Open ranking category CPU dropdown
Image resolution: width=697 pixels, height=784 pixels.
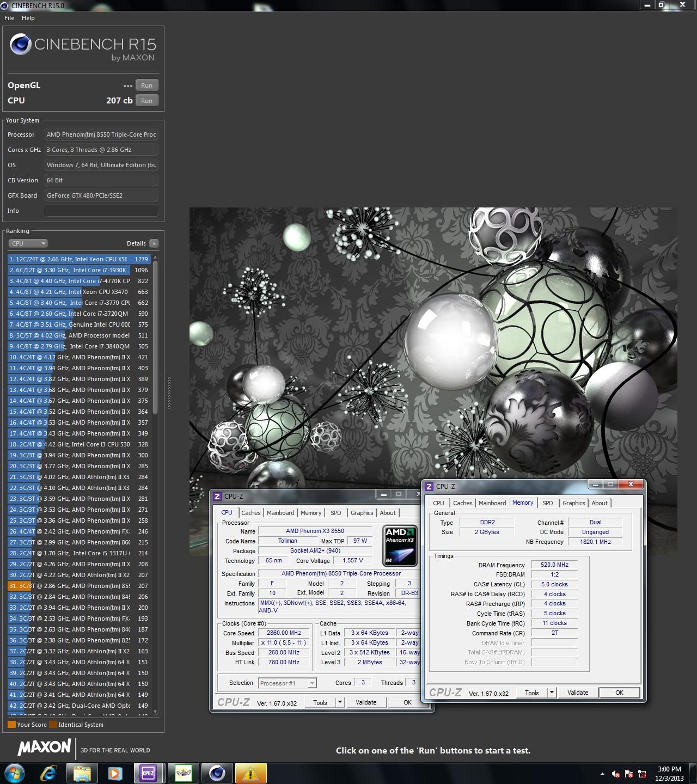28,243
